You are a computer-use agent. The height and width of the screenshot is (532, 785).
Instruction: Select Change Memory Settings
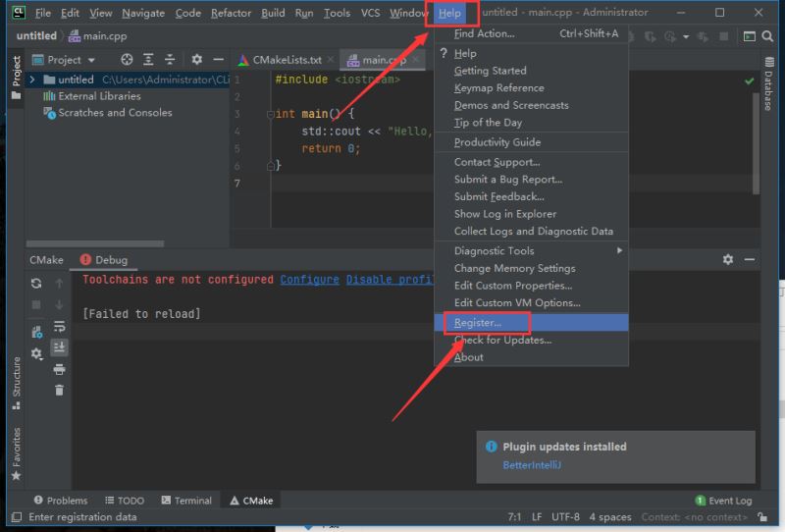point(531,268)
